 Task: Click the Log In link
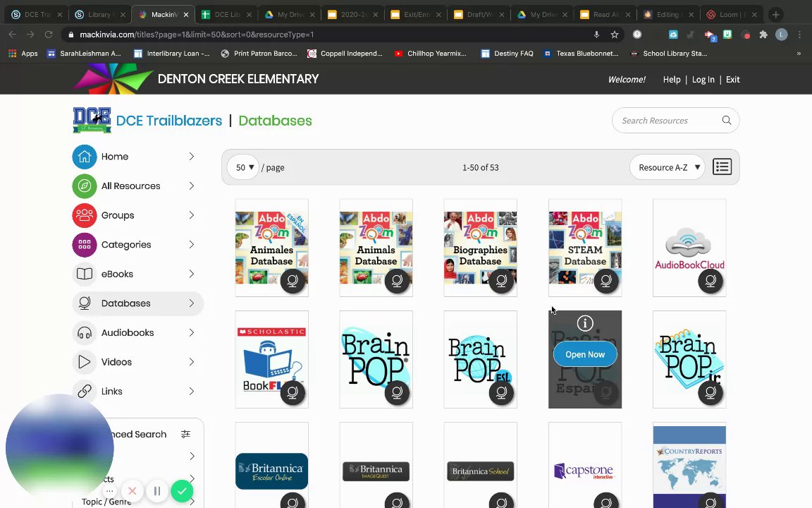(x=703, y=79)
